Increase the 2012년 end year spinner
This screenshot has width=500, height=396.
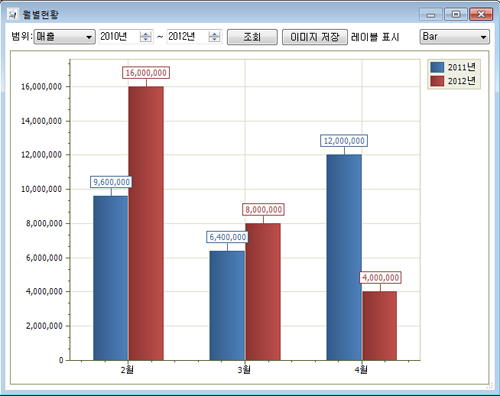coord(215,34)
